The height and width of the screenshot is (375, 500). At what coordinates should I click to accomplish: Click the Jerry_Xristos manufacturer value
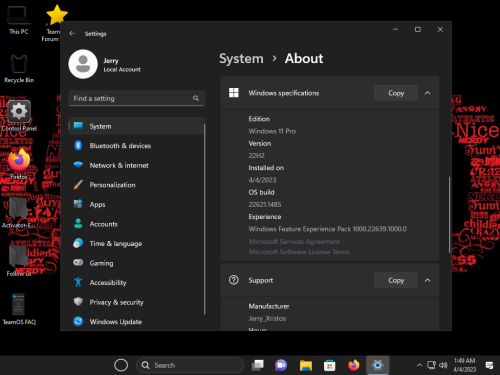267,318
